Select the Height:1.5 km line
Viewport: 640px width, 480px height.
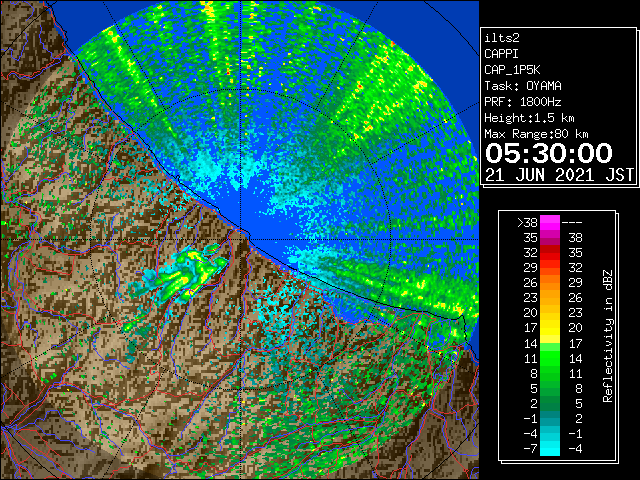click(x=529, y=118)
